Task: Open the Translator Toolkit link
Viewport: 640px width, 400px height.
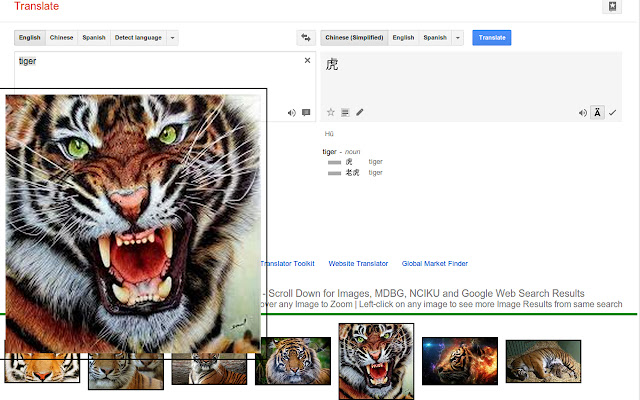Action: coord(288,264)
